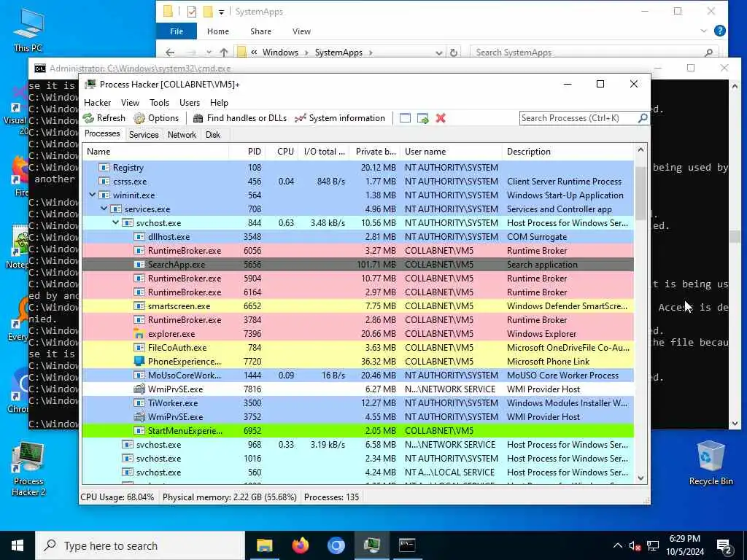Sort by Description column header
The image size is (747, 560).
click(x=568, y=152)
